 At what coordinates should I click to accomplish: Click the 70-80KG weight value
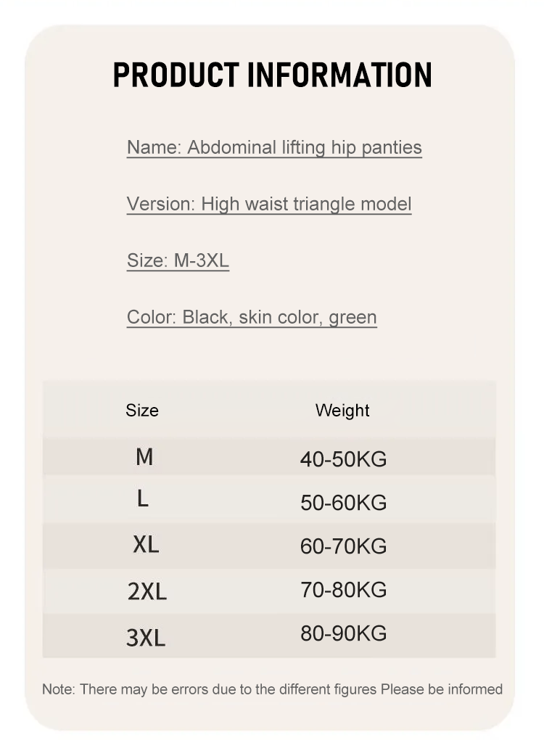(343, 590)
